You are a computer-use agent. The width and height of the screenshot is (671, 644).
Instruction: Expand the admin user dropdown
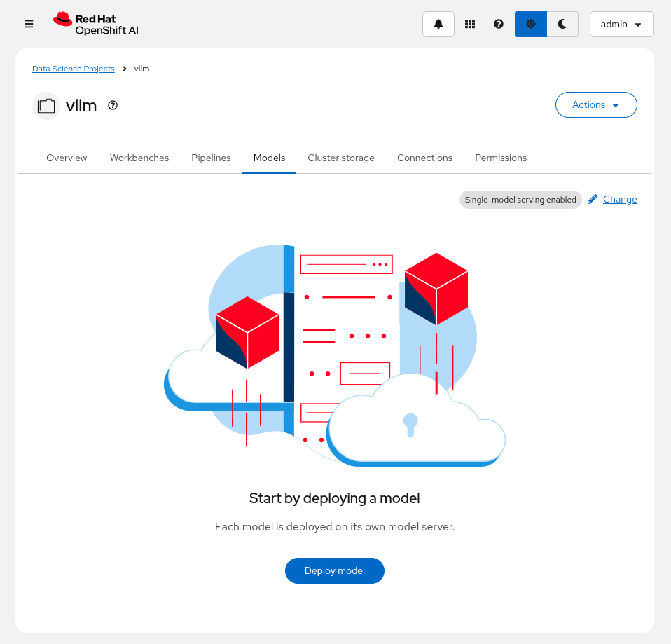coord(621,24)
